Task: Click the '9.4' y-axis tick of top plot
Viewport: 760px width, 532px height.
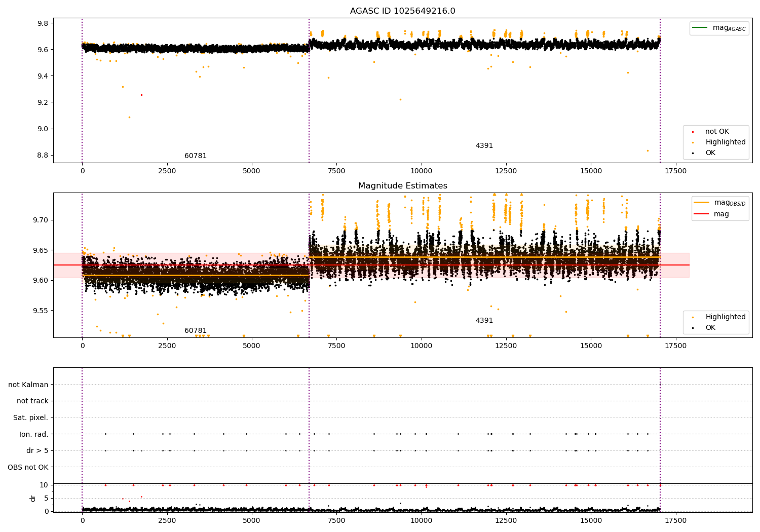Action: [43, 76]
